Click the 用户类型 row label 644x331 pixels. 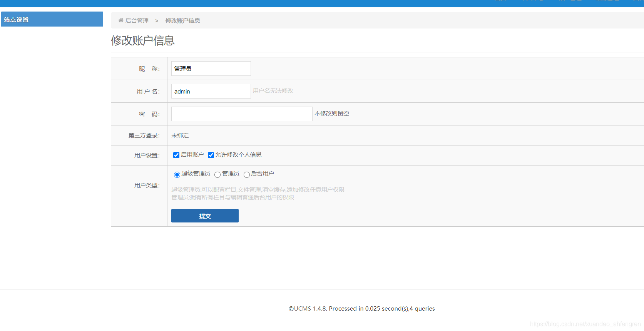pos(147,186)
